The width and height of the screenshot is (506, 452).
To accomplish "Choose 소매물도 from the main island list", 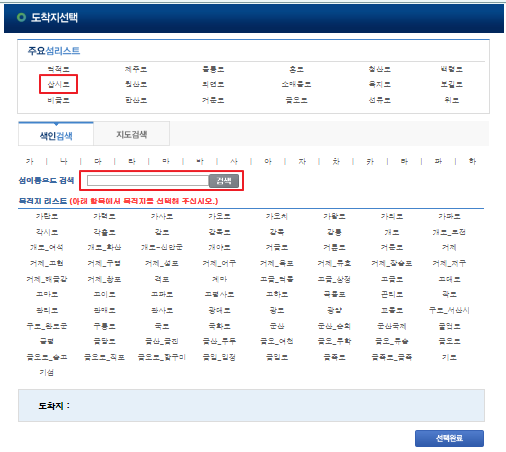I will tap(296, 84).
